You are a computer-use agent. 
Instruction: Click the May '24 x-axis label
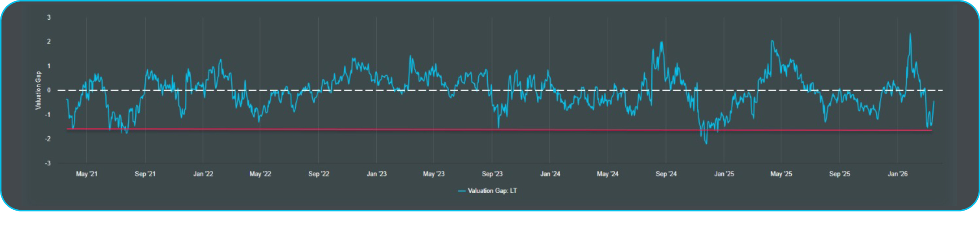pos(607,174)
